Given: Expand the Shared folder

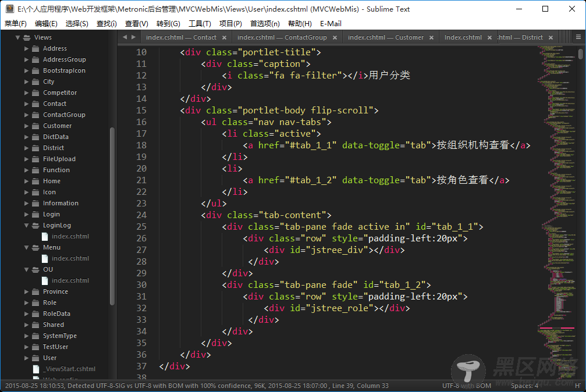Looking at the screenshot, I should tap(26, 325).
